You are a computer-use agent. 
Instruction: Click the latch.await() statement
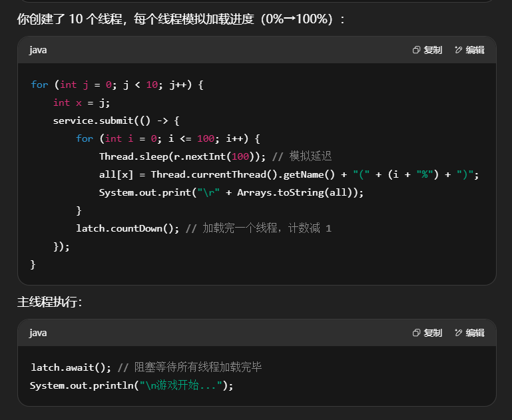coord(71,367)
